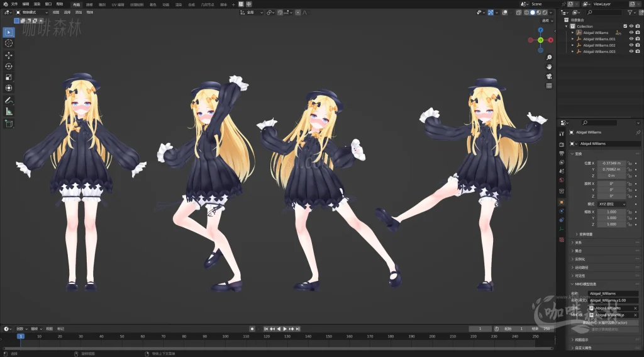
Task: Switch to the 几何节点 workspace tab
Action: [x=208, y=4]
